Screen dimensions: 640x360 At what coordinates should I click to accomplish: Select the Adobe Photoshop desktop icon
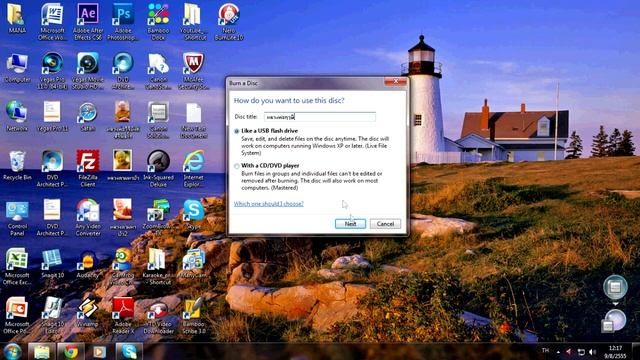coord(123,21)
